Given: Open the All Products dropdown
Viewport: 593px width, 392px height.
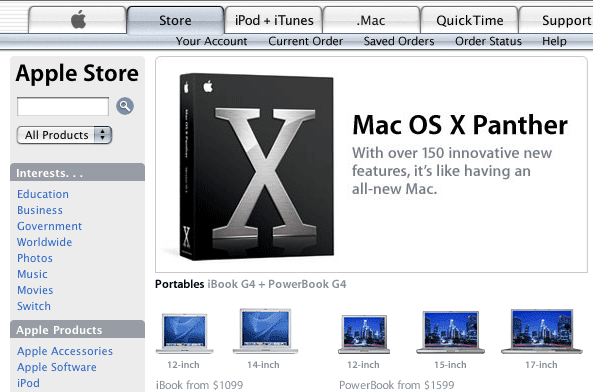Looking at the screenshot, I should pyautogui.click(x=64, y=135).
